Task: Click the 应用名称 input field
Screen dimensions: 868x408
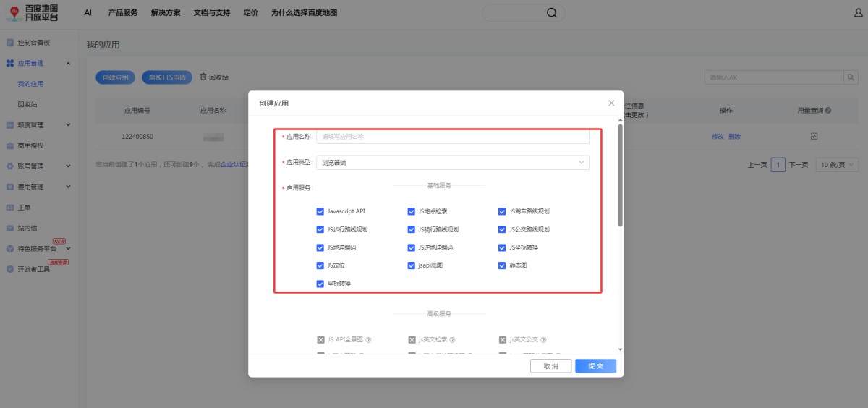Action: [x=452, y=136]
